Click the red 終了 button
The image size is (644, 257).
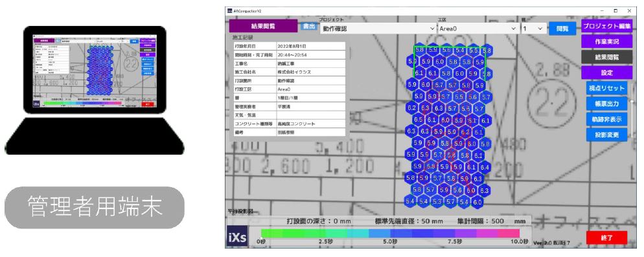point(606,238)
